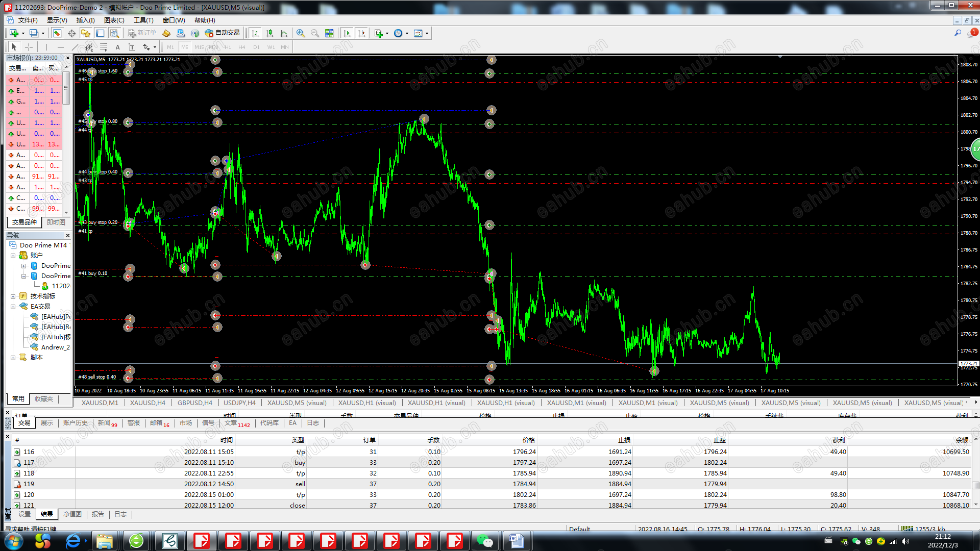This screenshot has height=551, width=980.
Task: Toggle the chart shift icon
Action: pos(361,33)
